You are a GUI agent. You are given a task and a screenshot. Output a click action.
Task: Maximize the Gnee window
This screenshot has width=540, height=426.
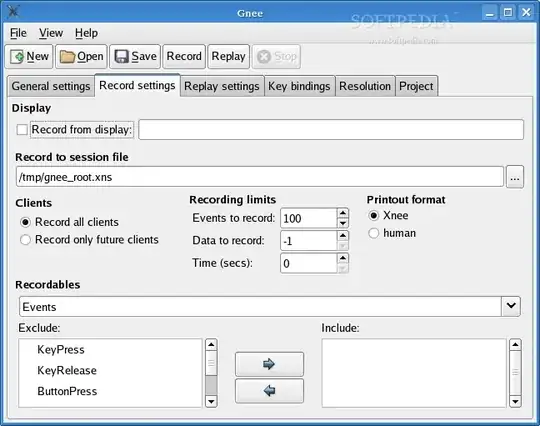pos(508,13)
